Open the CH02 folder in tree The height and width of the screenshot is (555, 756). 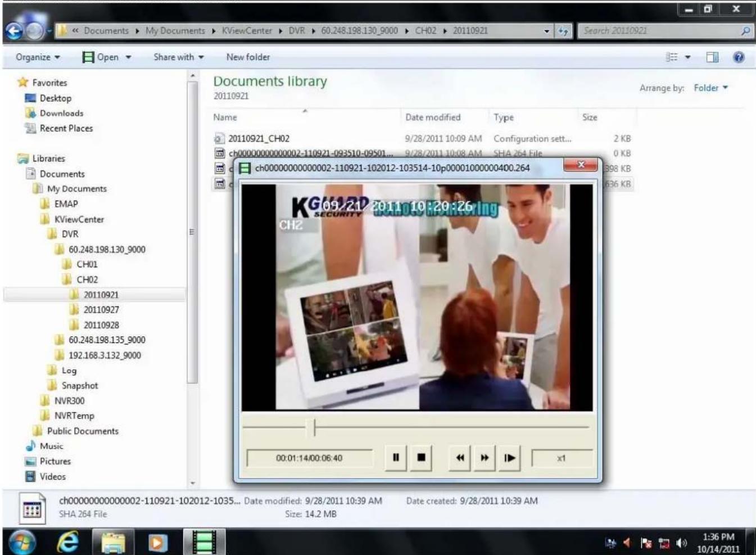(x=87, y=279)
